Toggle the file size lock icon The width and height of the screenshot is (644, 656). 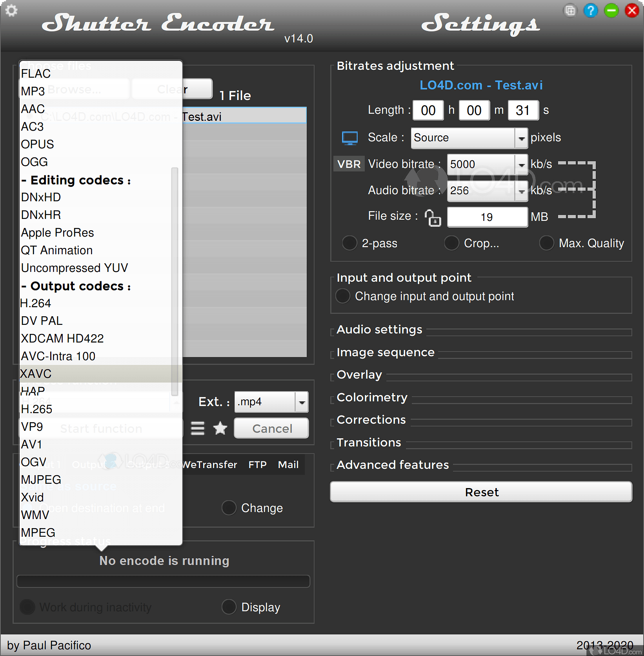pos(433,218)
